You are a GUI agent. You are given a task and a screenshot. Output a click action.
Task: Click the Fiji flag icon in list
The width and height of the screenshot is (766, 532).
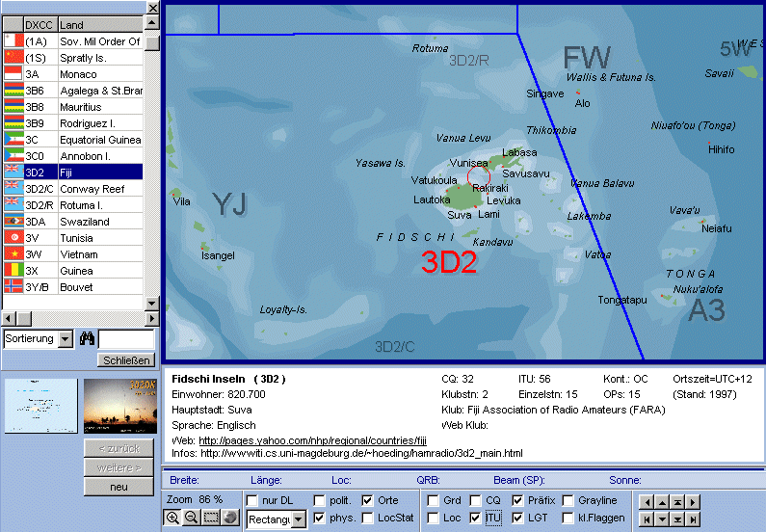(x=13, y=173)
